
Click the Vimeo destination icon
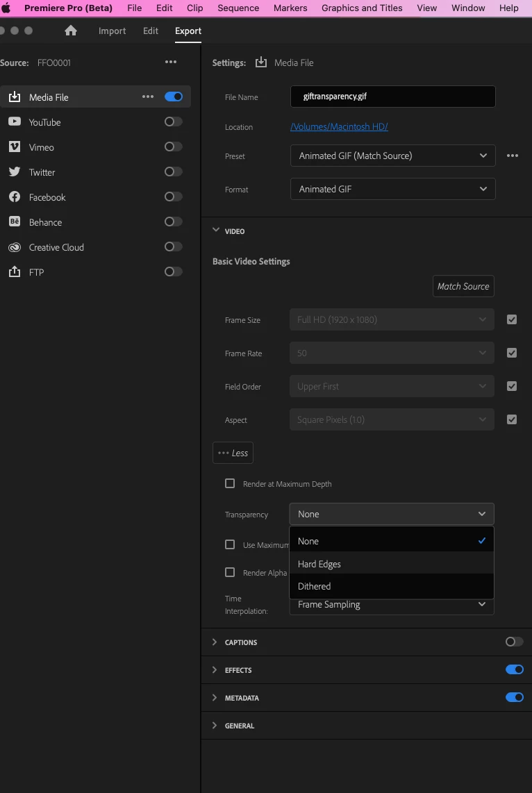[15, 147]
